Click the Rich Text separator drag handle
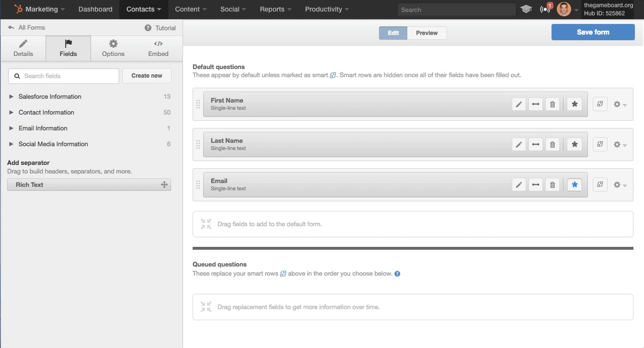Image resolution: width=644 pixels, height=348 pixels. coord(164,185)
